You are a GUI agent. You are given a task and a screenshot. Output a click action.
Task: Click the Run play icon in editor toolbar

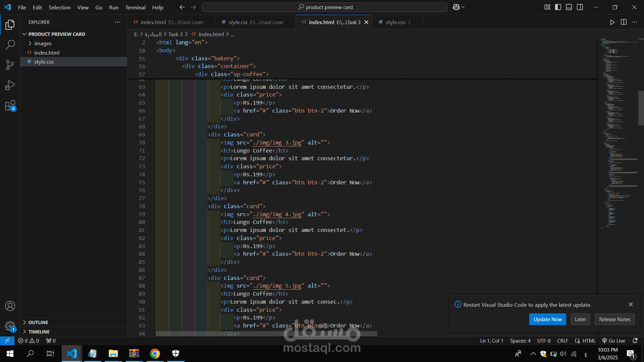pyautogui.click(x=612, y=22)
